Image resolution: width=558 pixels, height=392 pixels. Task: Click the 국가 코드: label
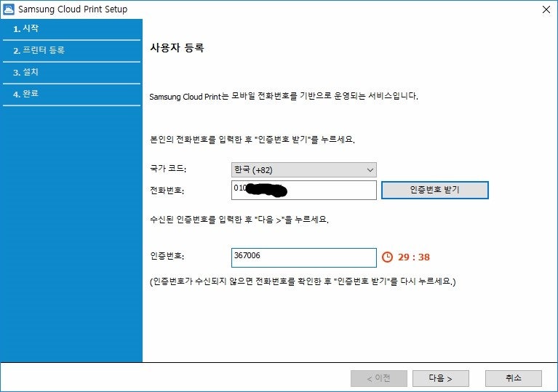[x=168, y=168]
